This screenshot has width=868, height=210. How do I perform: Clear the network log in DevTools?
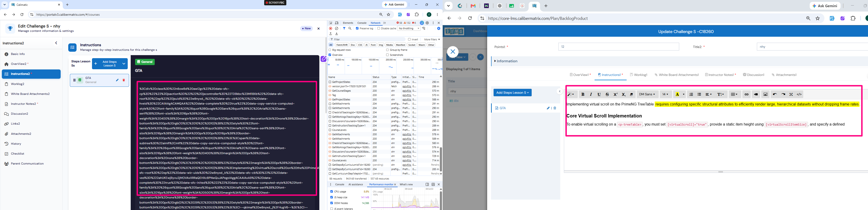[337, 29]
